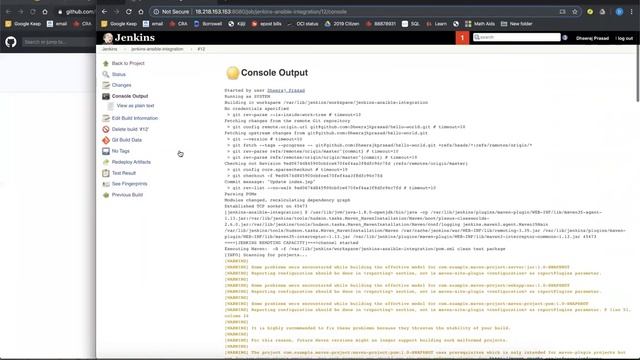Open Redeploy Artifacts
Image resolution: width=640 pixels, height=360 pixels.
pos(131,162)
